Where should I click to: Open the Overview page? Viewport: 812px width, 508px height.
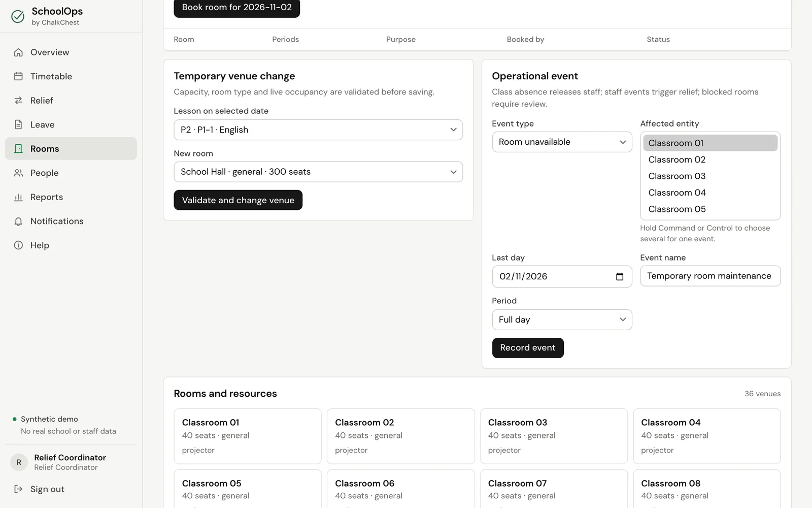pos(71,52)
